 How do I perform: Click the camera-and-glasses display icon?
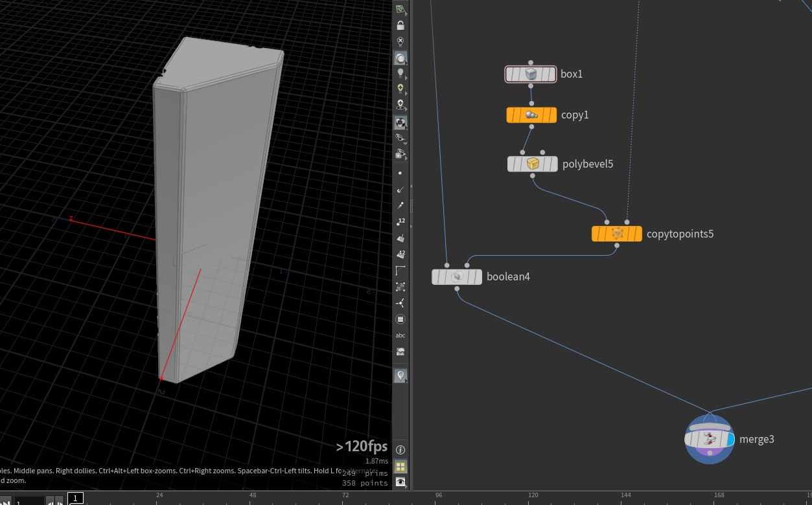click(x=400, y=154)
